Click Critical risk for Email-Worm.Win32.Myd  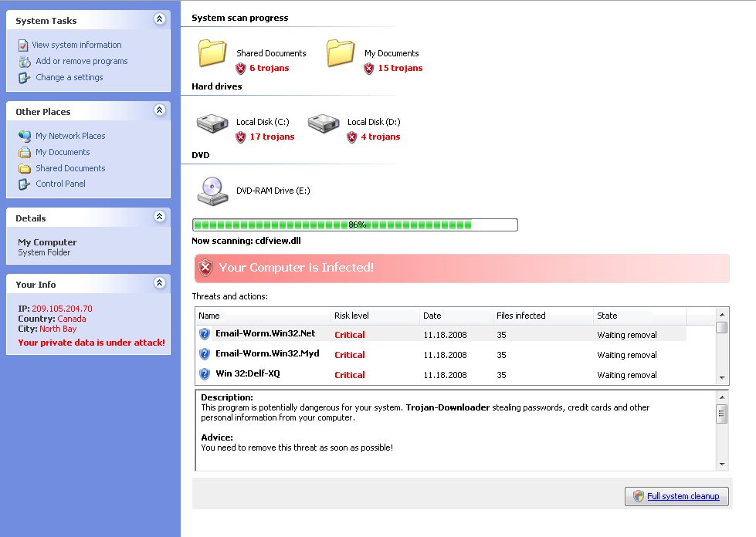pos(350,355)
